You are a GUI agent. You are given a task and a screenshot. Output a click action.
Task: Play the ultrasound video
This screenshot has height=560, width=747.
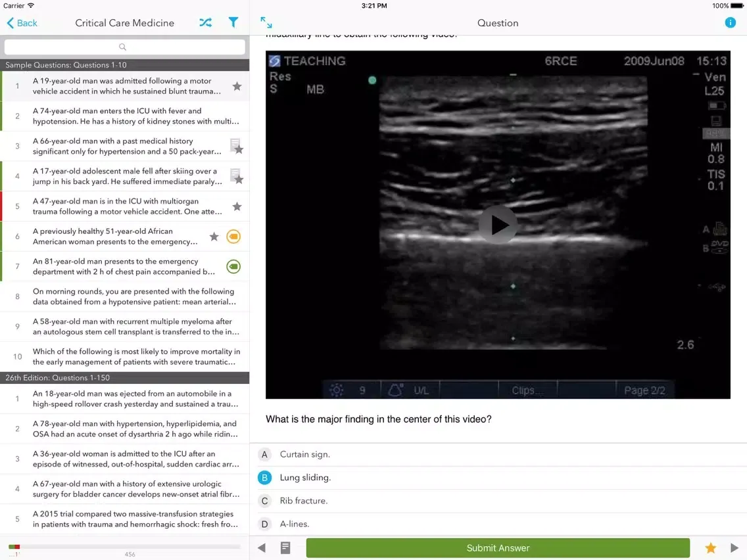498,224
